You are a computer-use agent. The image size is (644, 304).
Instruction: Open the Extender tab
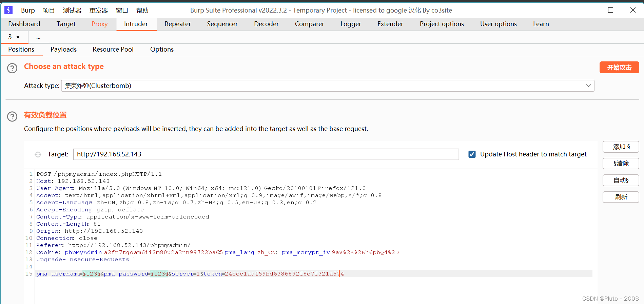coord(390,24)
